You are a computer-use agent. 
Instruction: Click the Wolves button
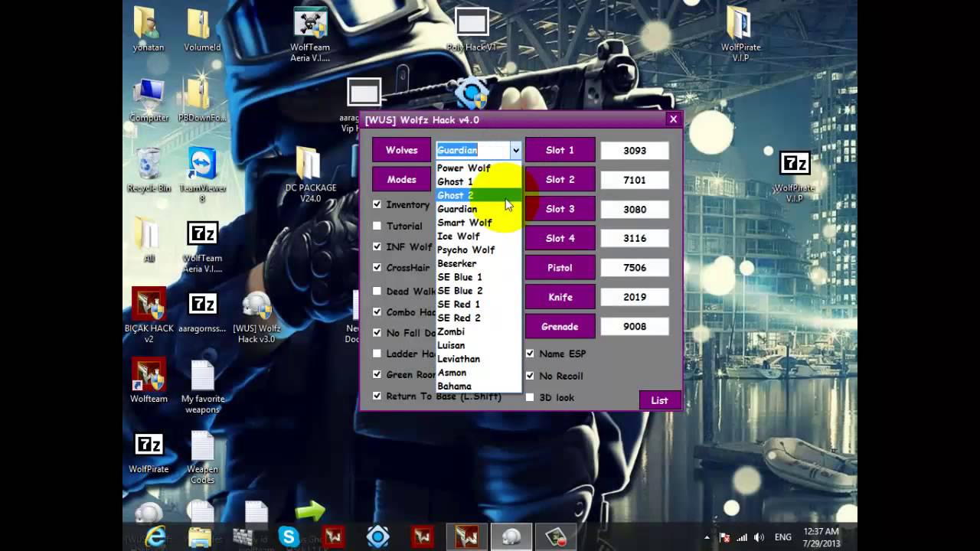point(401,150)
